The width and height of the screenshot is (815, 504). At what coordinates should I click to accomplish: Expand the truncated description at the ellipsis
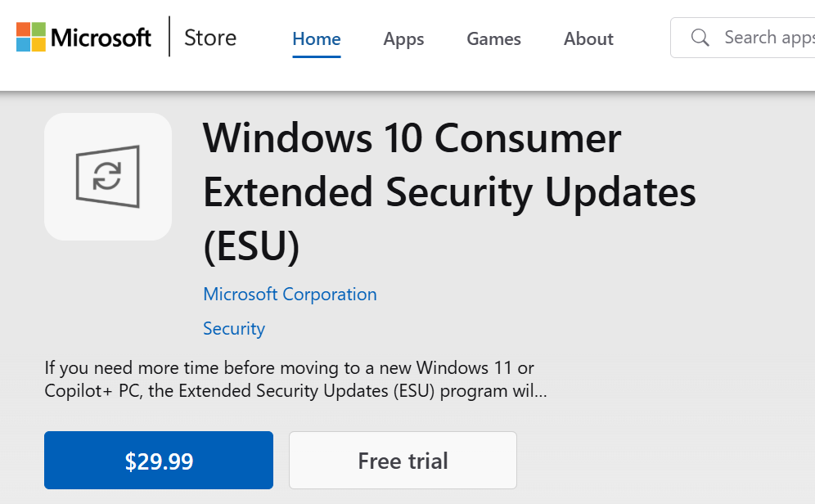pyautogui.click(x=538, y=391)
